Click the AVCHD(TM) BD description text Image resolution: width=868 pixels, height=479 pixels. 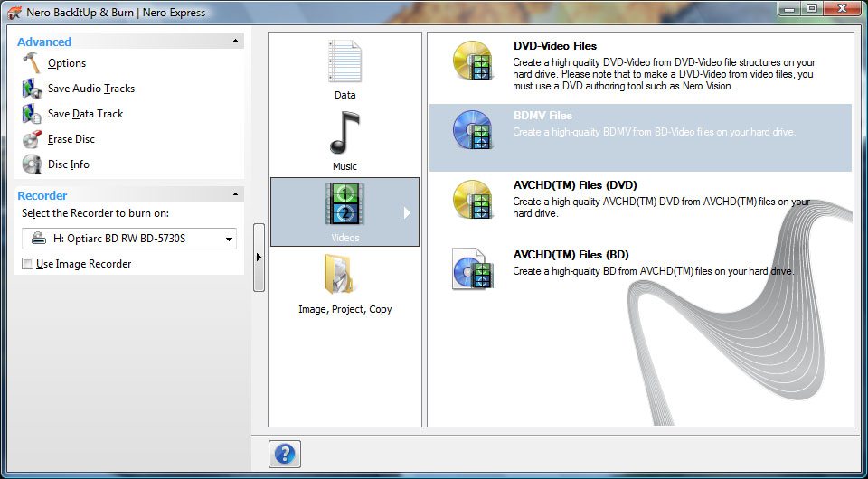[x=654, y=271]
